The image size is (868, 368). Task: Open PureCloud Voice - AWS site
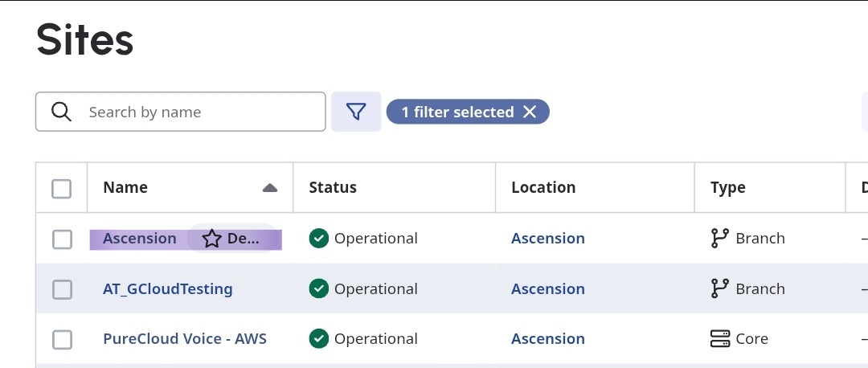click(185, 339)
